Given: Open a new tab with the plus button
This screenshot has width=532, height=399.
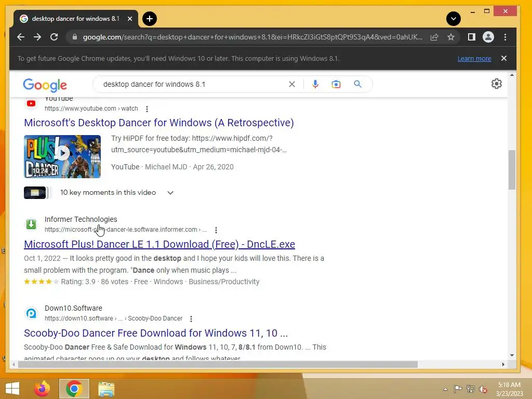Looking at the screenshot, I should click(x=150, y=19).
